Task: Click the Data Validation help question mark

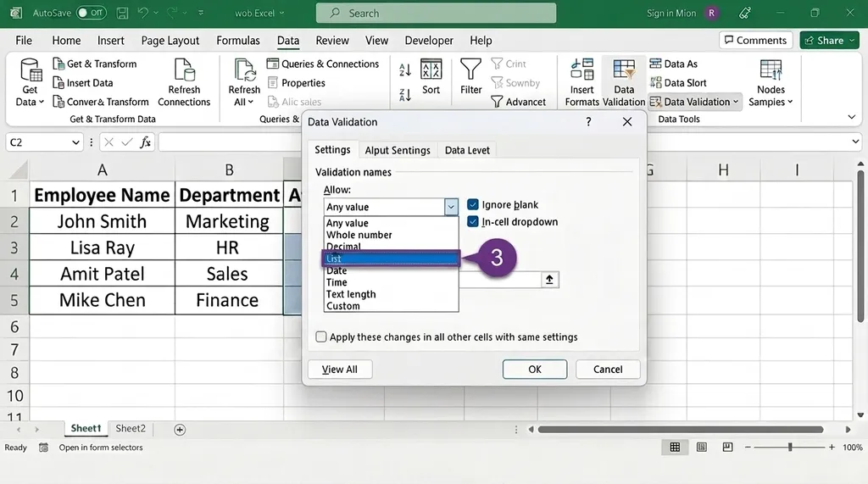Action: tap(588, 122)
